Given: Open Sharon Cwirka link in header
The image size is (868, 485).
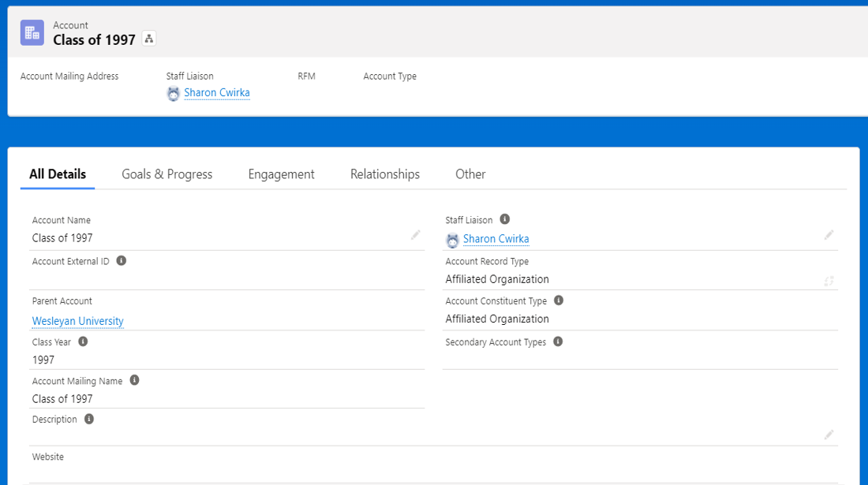Looking at the screenshot, I should pos(217,93).
